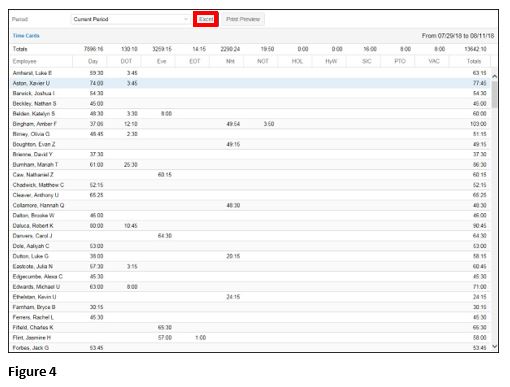Click the Time Cards link
Image resolution: width=510 pixels, height=387 pixels.
point(26,36)
